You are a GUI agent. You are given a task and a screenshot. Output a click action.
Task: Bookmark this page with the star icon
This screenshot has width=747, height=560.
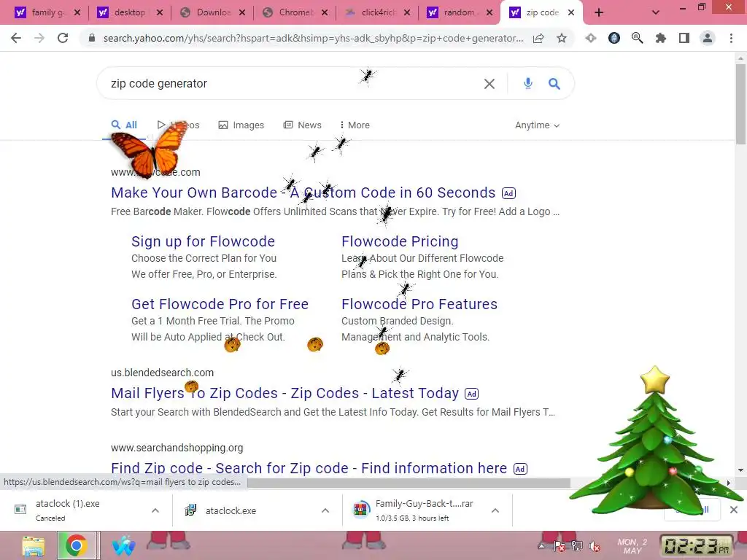point(562,38)
